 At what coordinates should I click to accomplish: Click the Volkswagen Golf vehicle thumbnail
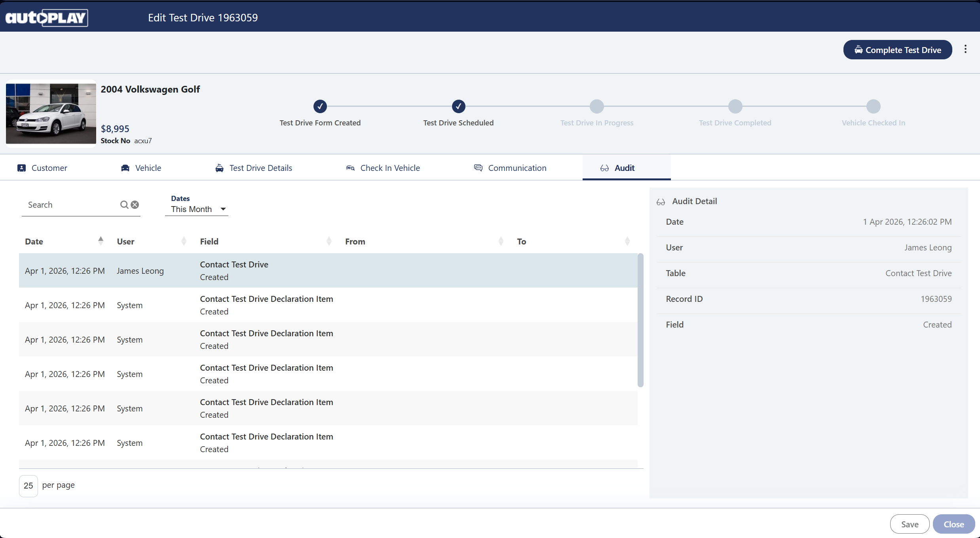51,114
